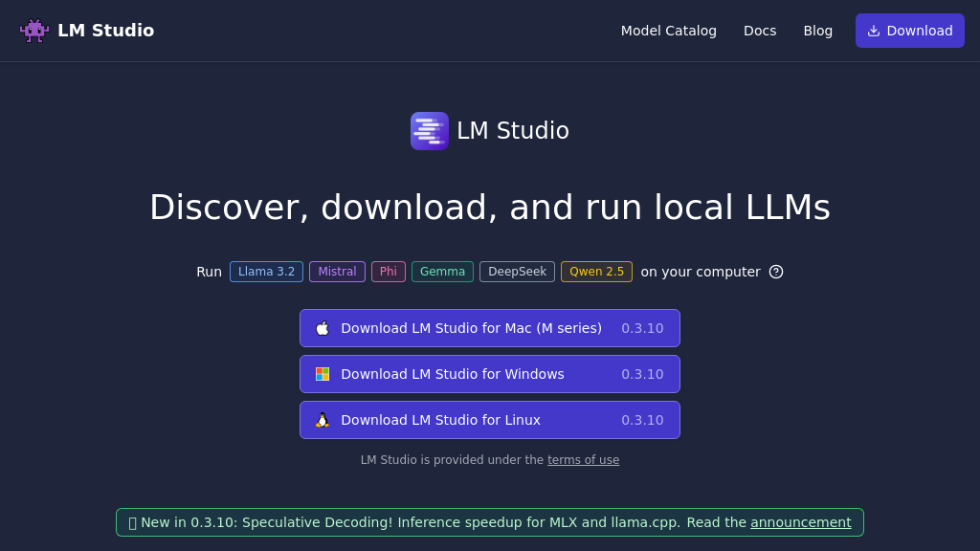Download LM Studio for Windows

(x=490, y=374)
